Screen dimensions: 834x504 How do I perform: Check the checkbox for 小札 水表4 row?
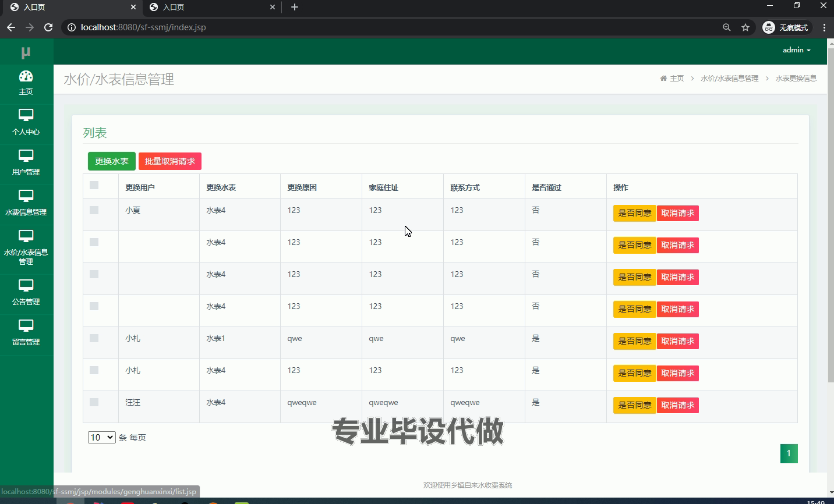[x=94, y=370]
